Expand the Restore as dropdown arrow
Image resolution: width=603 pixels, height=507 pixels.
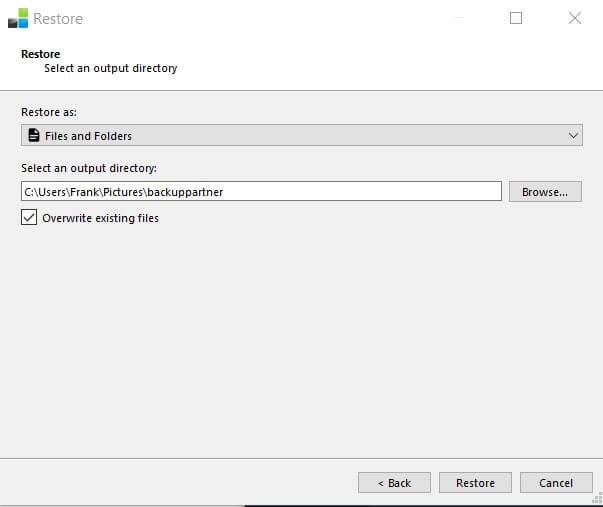[573, 135]
